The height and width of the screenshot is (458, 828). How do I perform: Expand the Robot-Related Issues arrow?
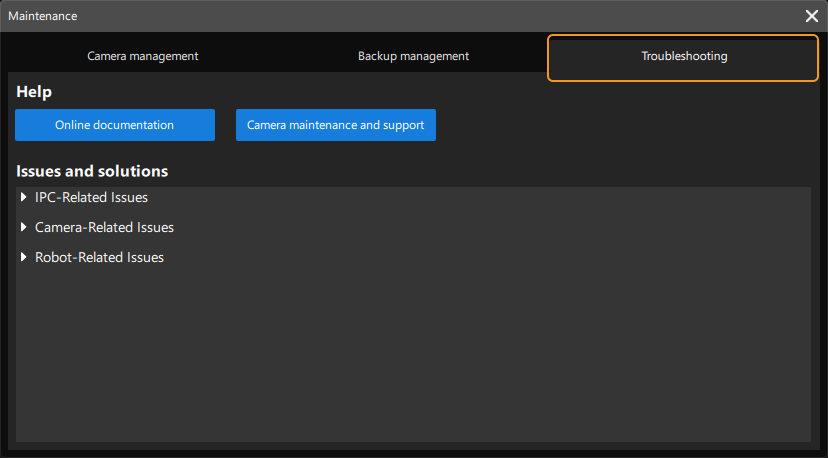24,258
